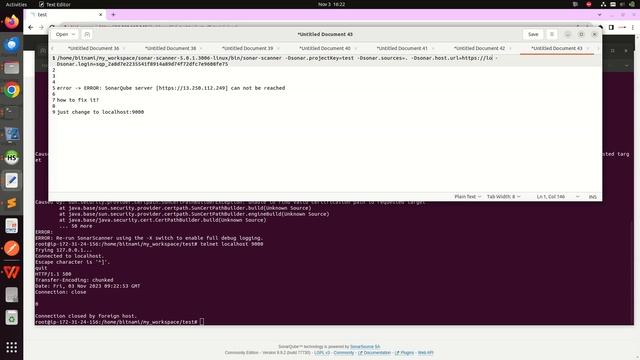
Task: Launch Thunderbird mail from the dock
Action: pos(11,44)
